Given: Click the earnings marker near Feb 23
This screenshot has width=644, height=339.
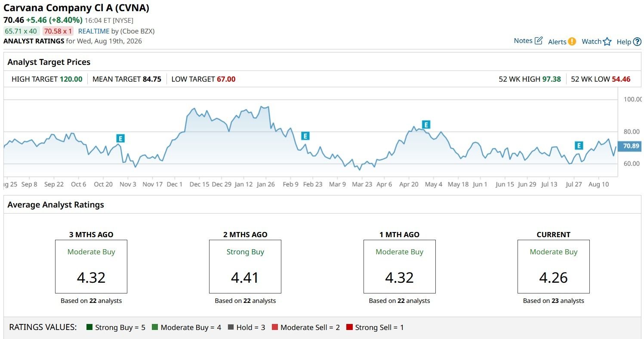Looking at the screenshot, I should click(x=305, y=136).
